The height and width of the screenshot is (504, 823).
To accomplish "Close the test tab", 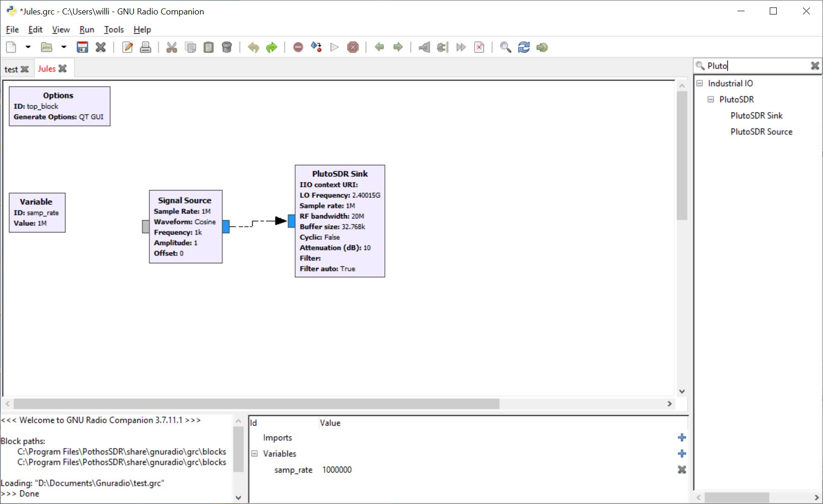I will pos(25,69).
